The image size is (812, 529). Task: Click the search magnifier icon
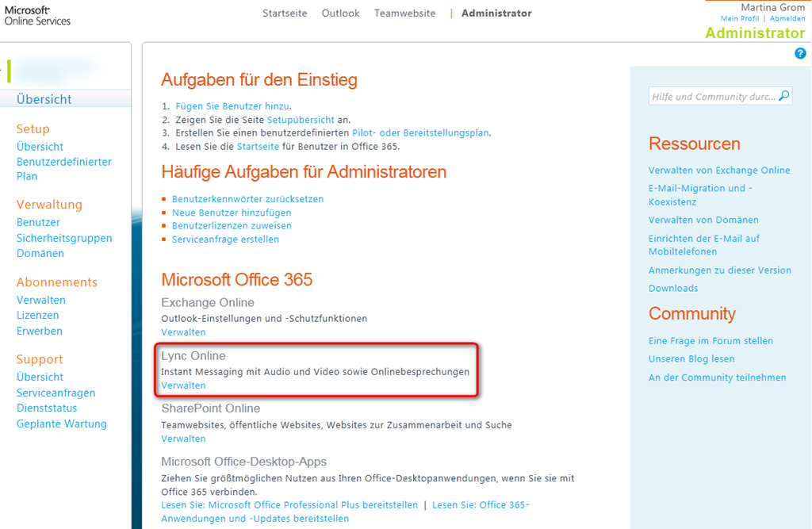pyautogui.click(x=784, y=96)
